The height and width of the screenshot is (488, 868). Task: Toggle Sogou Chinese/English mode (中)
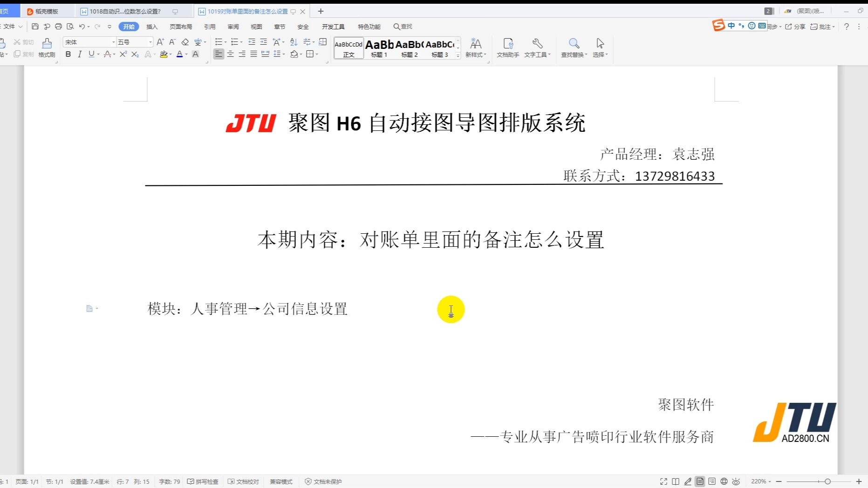click(x=731, y=26)
